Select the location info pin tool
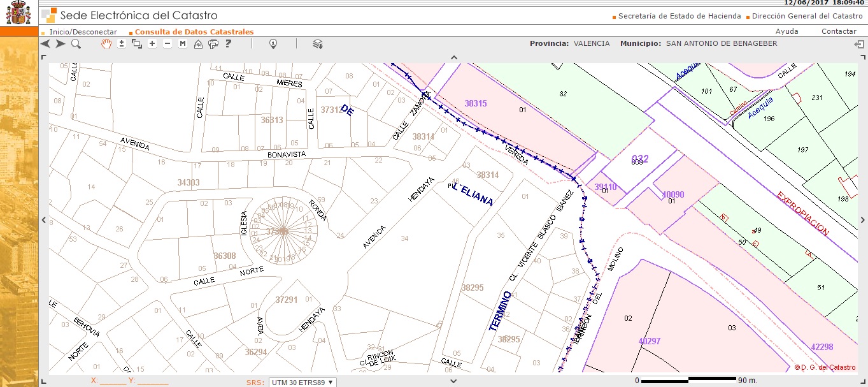Viewport: 868px width, 387px height. pos(273,44)
